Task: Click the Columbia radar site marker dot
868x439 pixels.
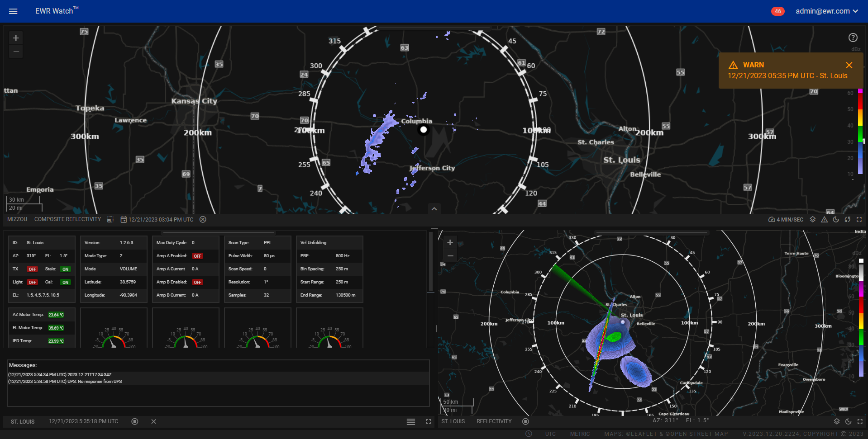Action: pyautogui.click(x=423, y=130)
